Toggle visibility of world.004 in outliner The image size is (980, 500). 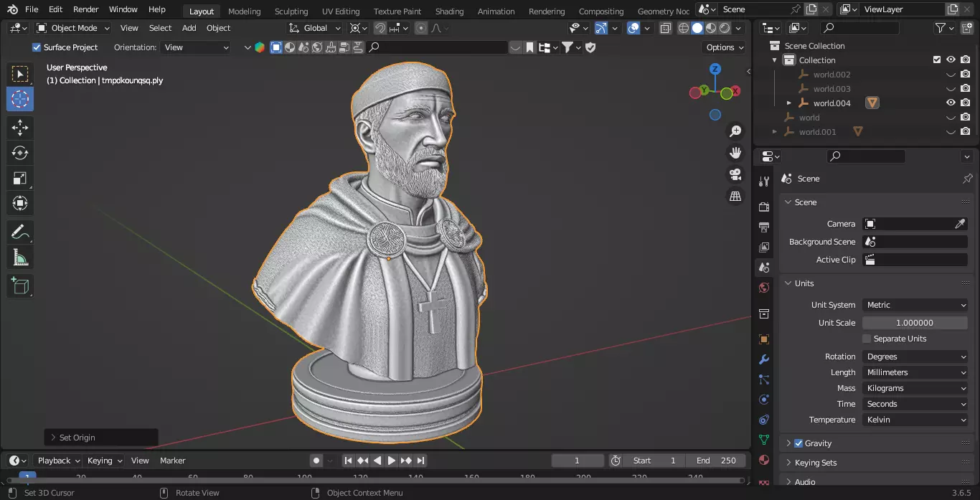point(951,103)
